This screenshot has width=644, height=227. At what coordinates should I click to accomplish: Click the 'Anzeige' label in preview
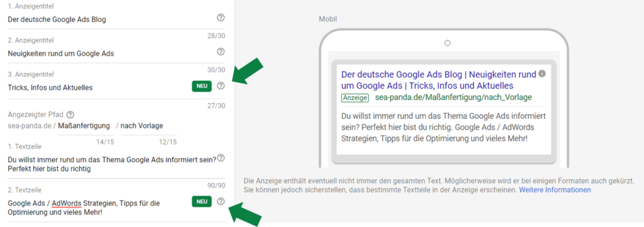tap(355, 97)
